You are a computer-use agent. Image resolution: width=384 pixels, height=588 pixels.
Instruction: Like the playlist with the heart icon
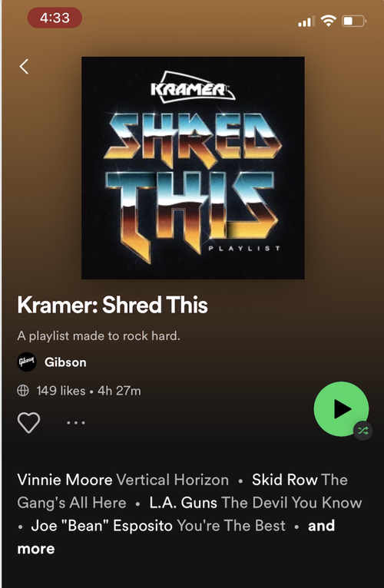(x=28, y=423)
